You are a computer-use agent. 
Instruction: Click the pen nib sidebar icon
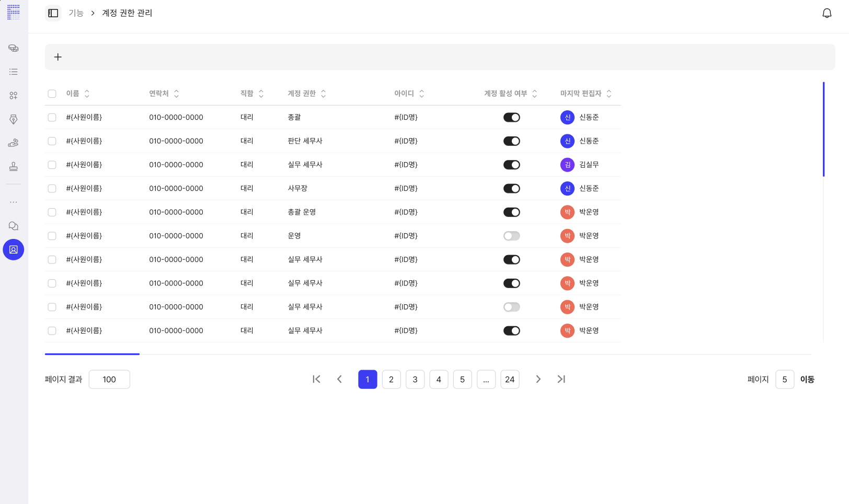[14, 119]
